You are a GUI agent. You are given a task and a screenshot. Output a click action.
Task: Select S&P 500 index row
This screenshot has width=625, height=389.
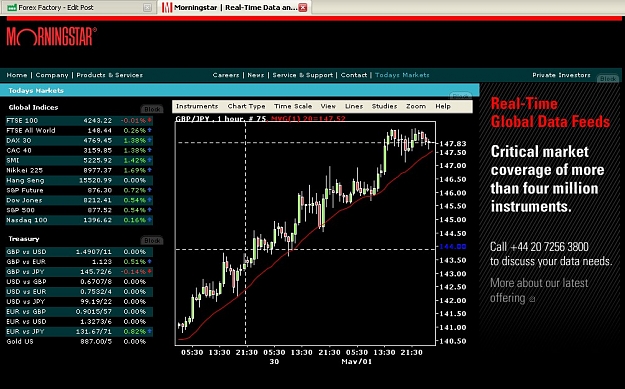coord(79,210)
